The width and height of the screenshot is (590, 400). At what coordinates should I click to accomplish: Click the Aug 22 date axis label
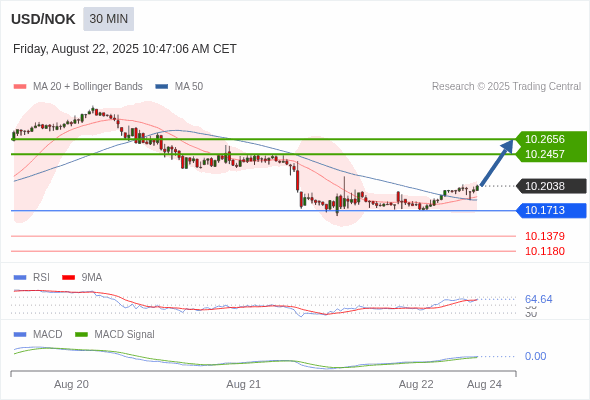point(416,385)
